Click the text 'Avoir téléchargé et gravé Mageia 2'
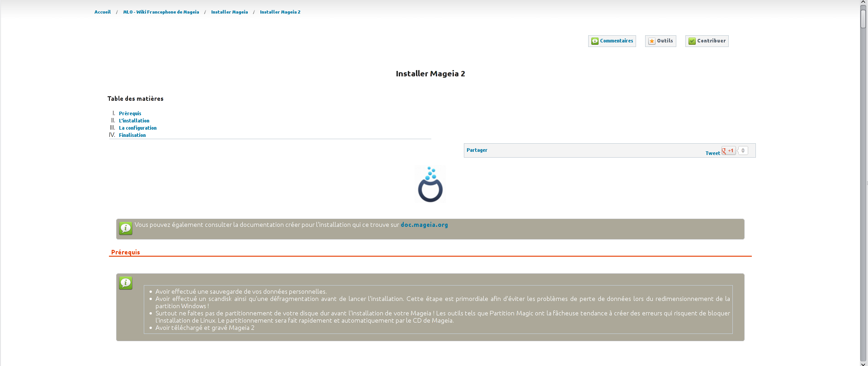The width and height of the screenshot is (868, 366). click(x=205, y=328)
